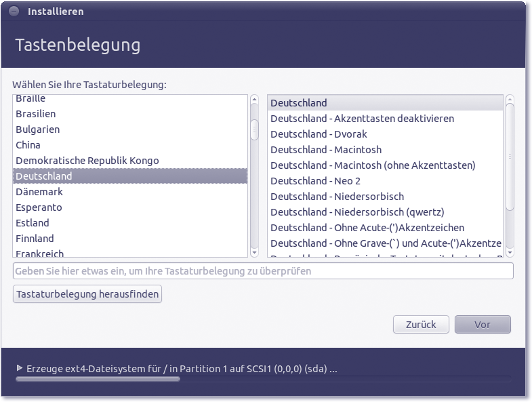532x402 pixels.
Task: Pick Deutschland - Macintosh variant
Action: point(326,150)
